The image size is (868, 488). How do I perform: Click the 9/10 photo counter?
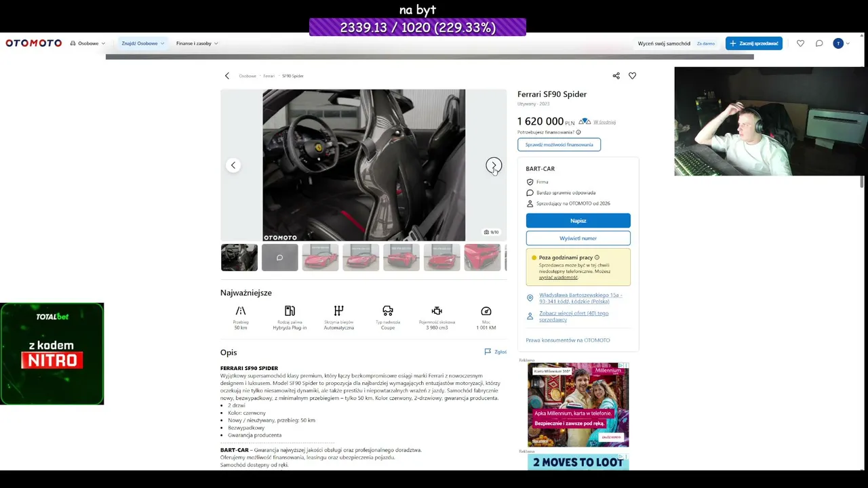pyautogui.click(x=491, y=232)
